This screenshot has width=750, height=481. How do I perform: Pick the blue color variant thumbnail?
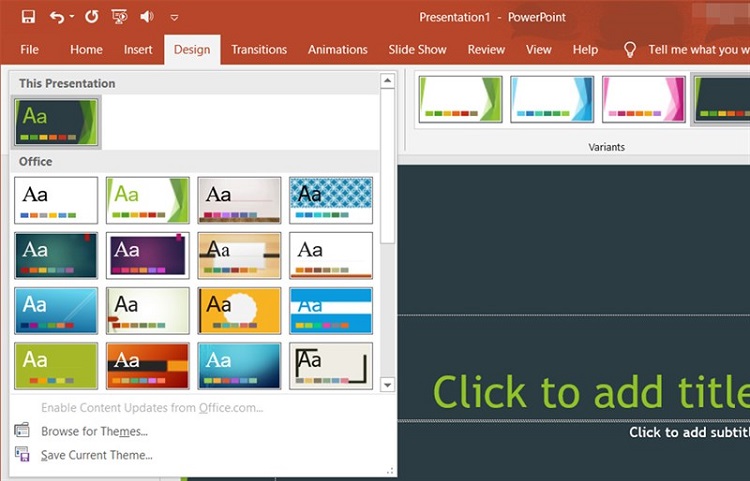point(551,99)
